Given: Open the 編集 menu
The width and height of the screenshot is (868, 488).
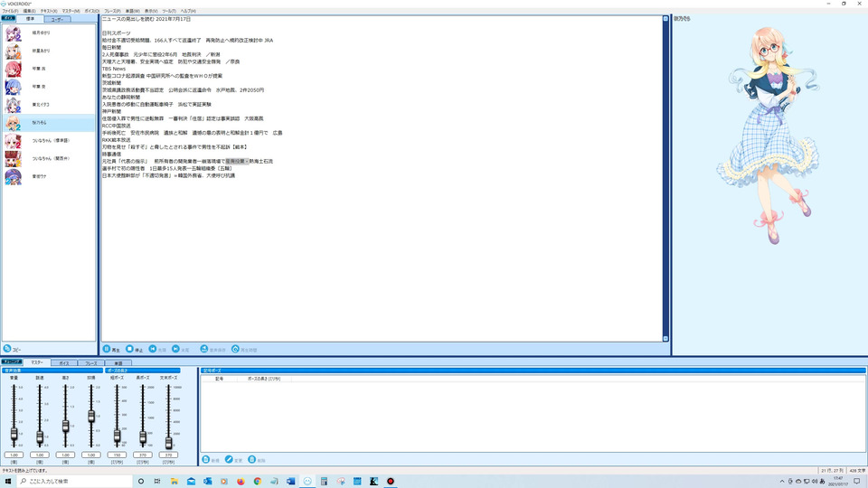Looking at the screenshot, I should coord(29,11).
